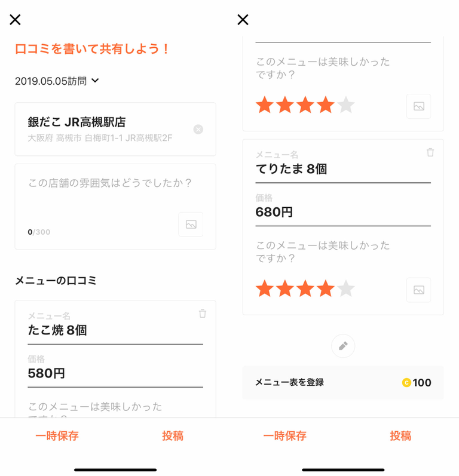This screenshot has width=459, height=476.
Task: Add photo to store atmosphere comment
Action: pos(191,225)
